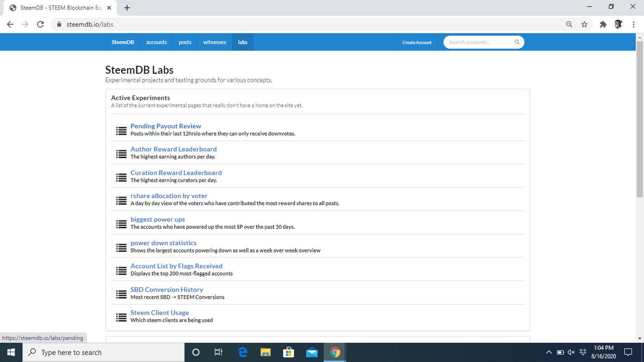The height and width of the screenshot is (362, 644).
Task: Click the search magnifier in accounts search box
Action: click(517, 42)
